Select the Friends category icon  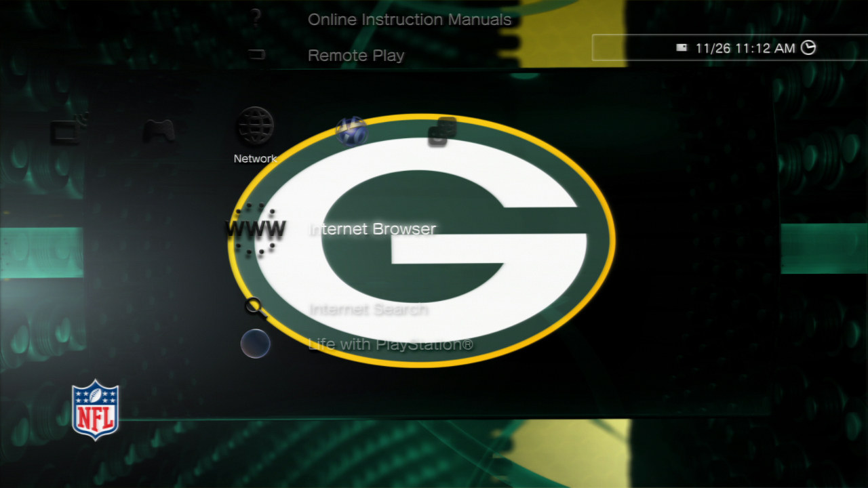pos(442,131)
